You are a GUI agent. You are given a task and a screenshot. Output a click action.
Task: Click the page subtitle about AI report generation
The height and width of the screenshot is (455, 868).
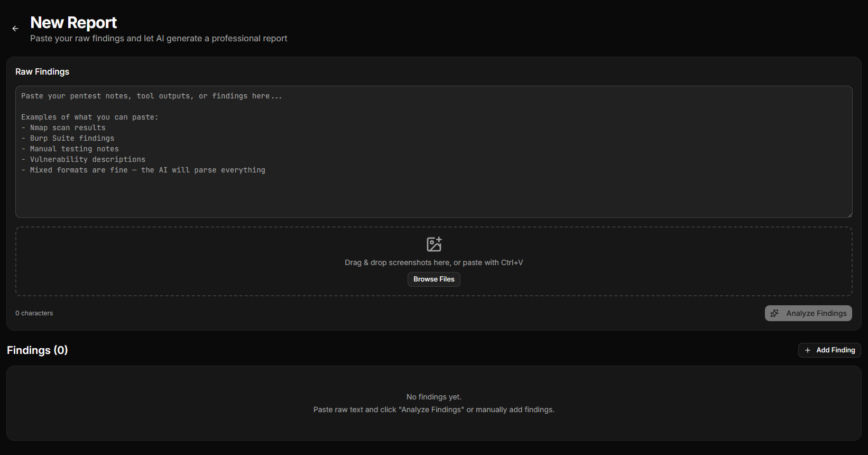point(159,39)
